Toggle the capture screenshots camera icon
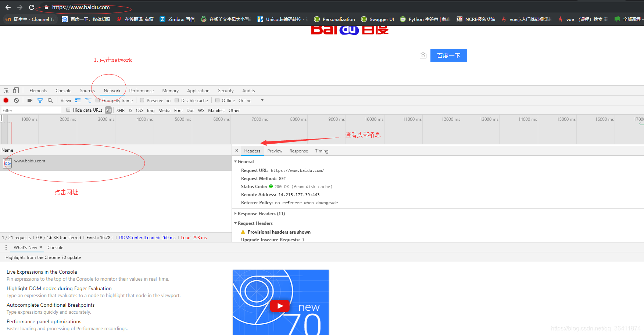Screen dimensions: 644x335 tap(30, 100)
